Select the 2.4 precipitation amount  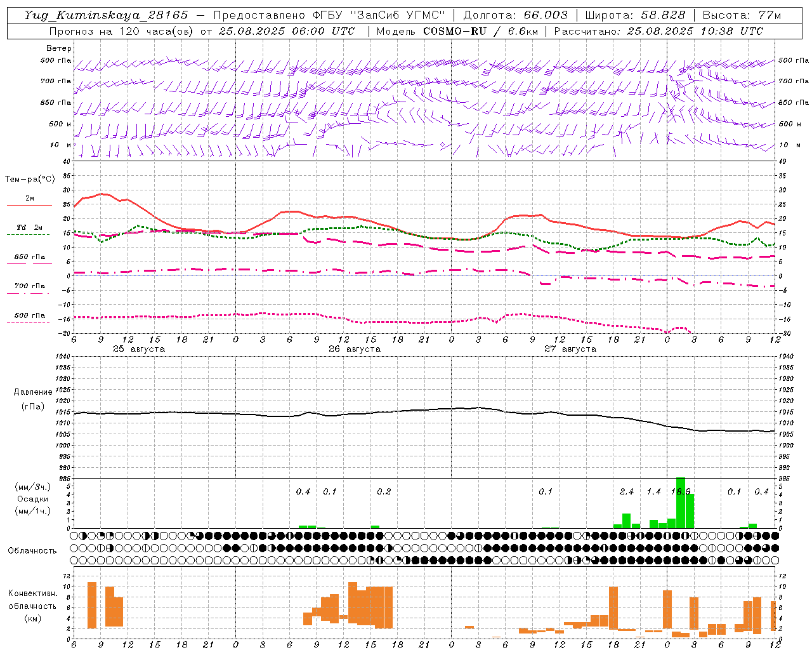(x=627, y=492)
